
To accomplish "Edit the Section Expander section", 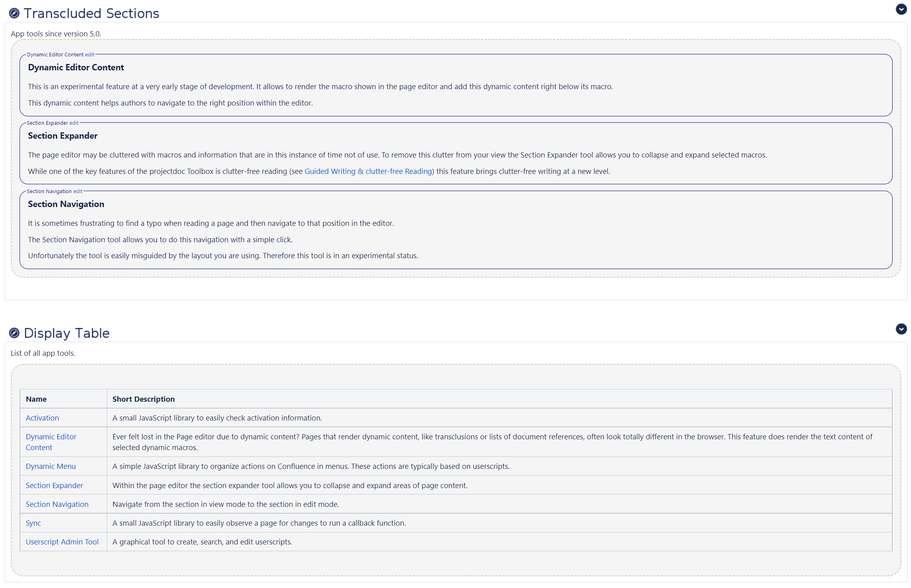I will pyautogui.click(x=74, y=123).
